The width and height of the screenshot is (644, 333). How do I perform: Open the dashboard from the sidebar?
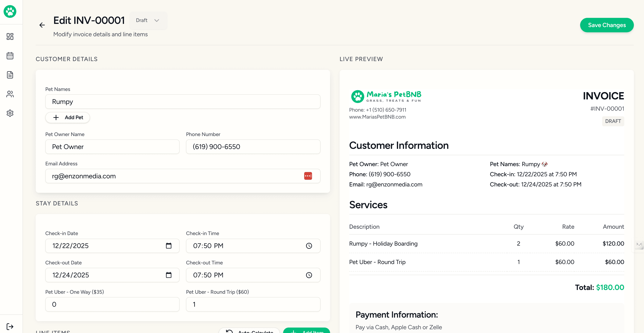10,36
